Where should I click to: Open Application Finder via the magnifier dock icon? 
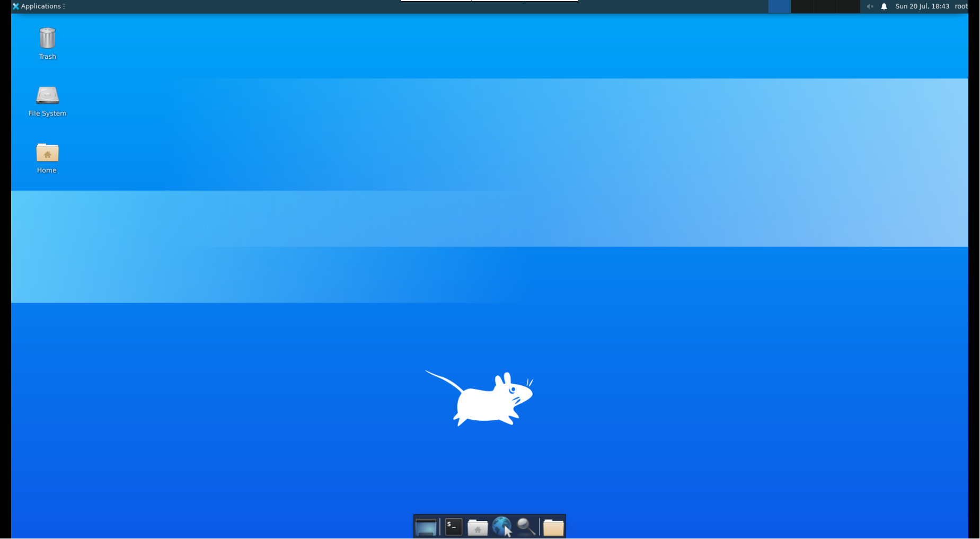pos(525,527)
